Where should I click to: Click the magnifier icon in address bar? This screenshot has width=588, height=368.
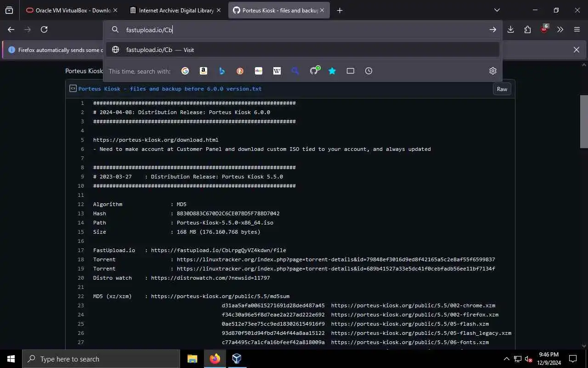(115, 29)
